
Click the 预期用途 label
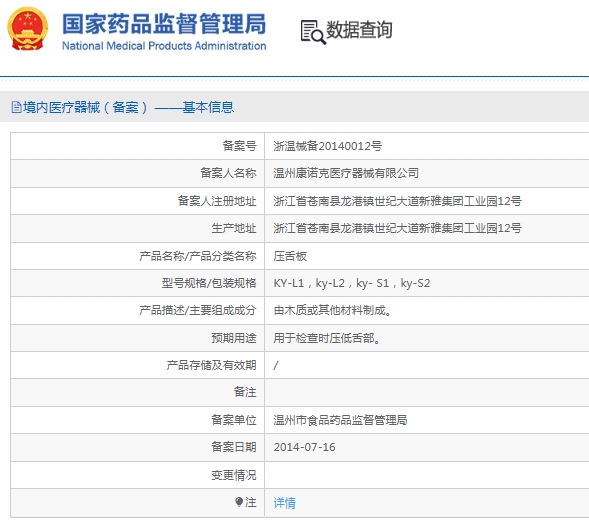pyautogui.click(x=234, y=338)
